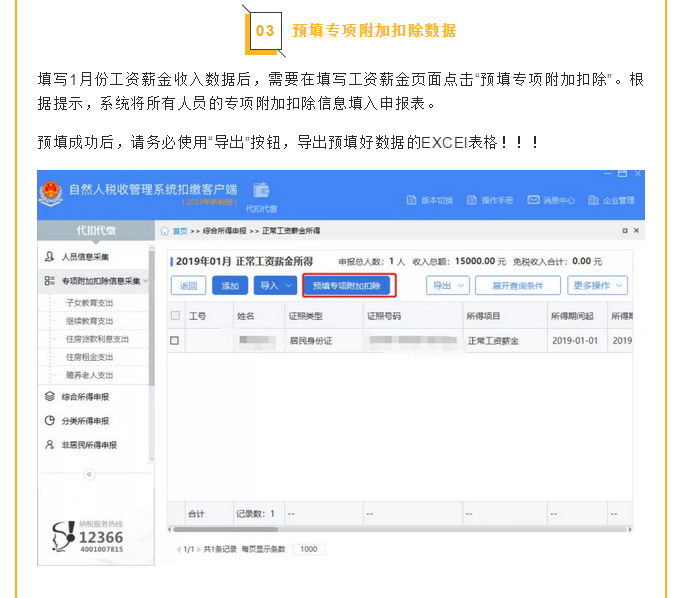Select 住房贷款利息支出 in the sidebar
The height and width of the screenshot is (598, 680).
(x=97, y=339)
